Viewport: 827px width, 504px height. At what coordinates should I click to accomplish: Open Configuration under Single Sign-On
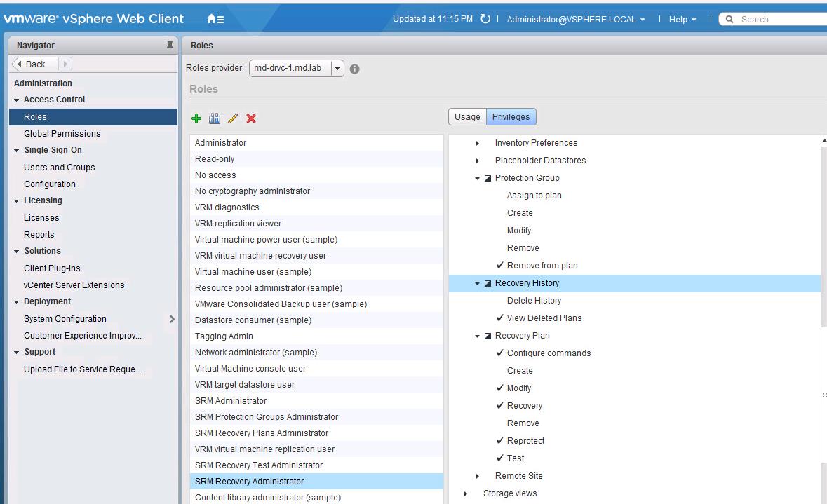pos(50,184)
